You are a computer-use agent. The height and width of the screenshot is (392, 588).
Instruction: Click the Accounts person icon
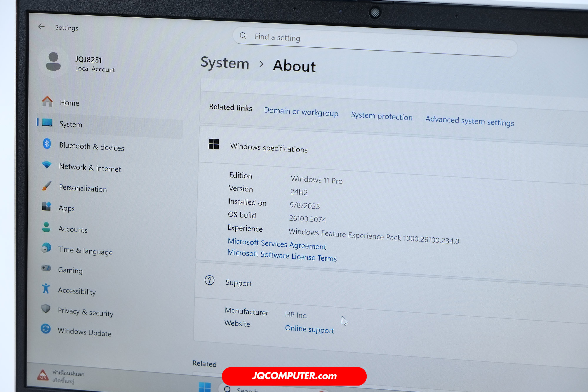click(46, 227)
